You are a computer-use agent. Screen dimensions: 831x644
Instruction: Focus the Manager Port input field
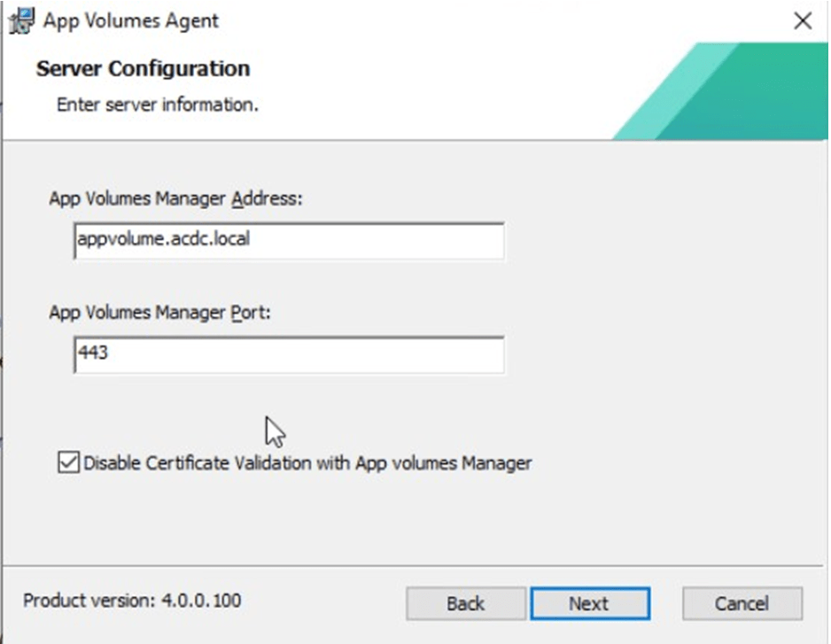tap(354, 353)
